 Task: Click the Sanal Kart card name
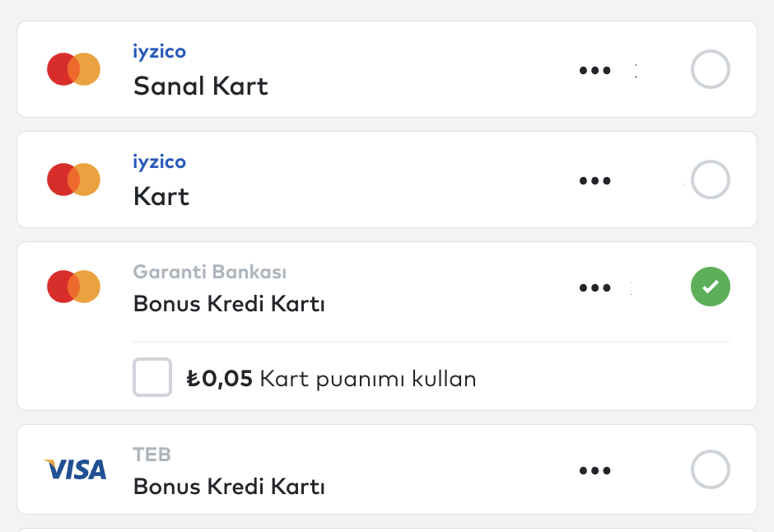[201, 86]
